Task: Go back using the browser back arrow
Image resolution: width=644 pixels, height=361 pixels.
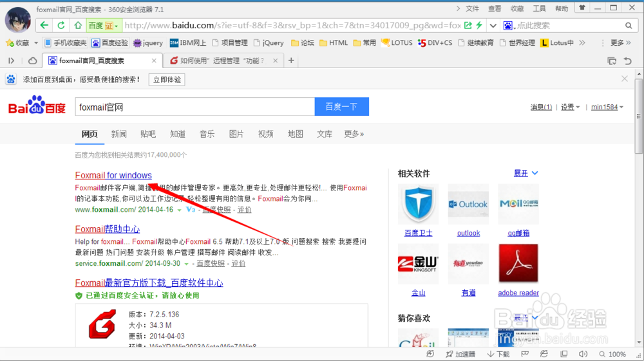Action: [44, 26]
